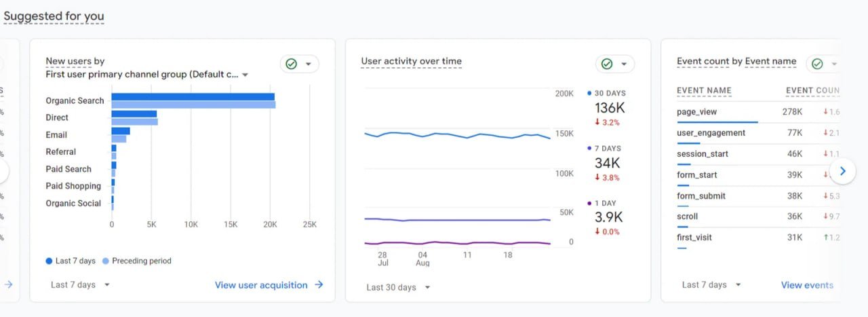Click the 278K page_view count
The height and width of the screenshot is (317, 868).
tap(792, 111)
